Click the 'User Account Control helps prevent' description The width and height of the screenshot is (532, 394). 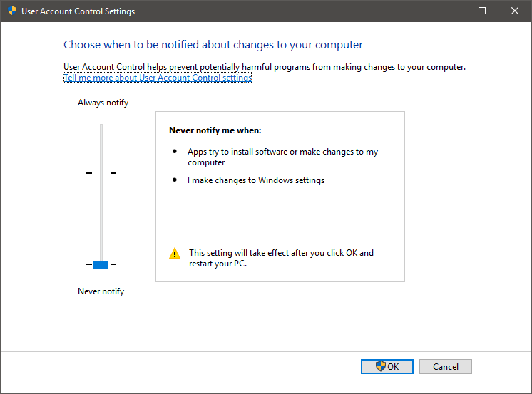[265, 67]
